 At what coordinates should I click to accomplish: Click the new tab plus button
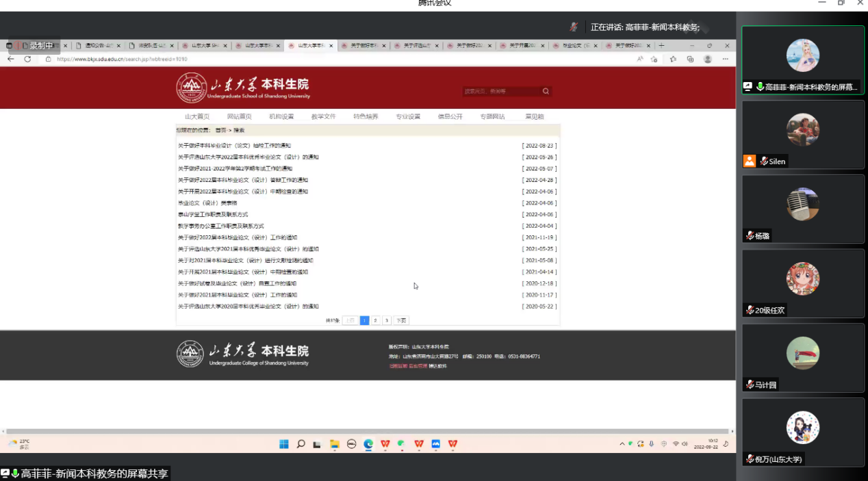(x=661, y=46)
